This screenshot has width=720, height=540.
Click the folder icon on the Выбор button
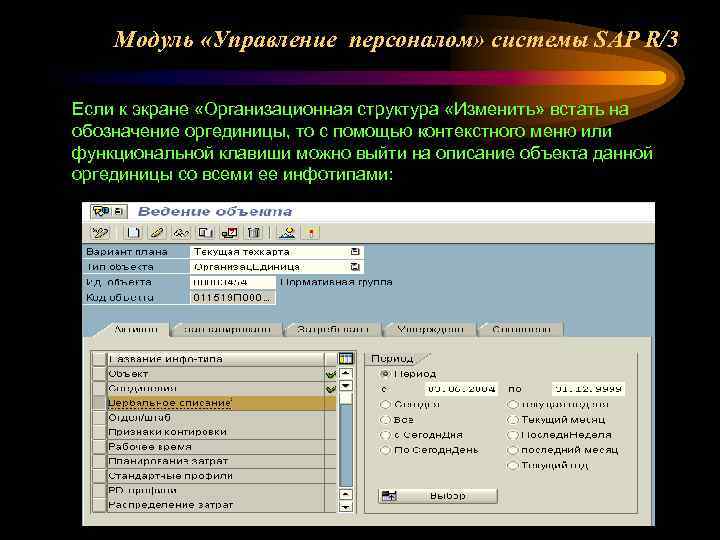(389, 496)
